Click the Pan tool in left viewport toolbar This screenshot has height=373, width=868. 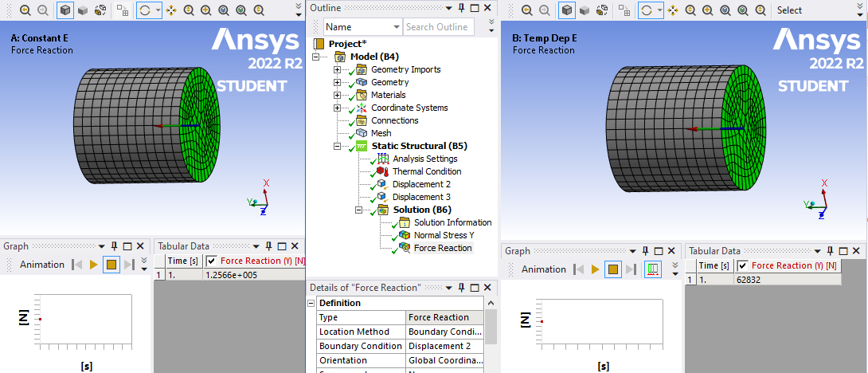click(171, 10)
